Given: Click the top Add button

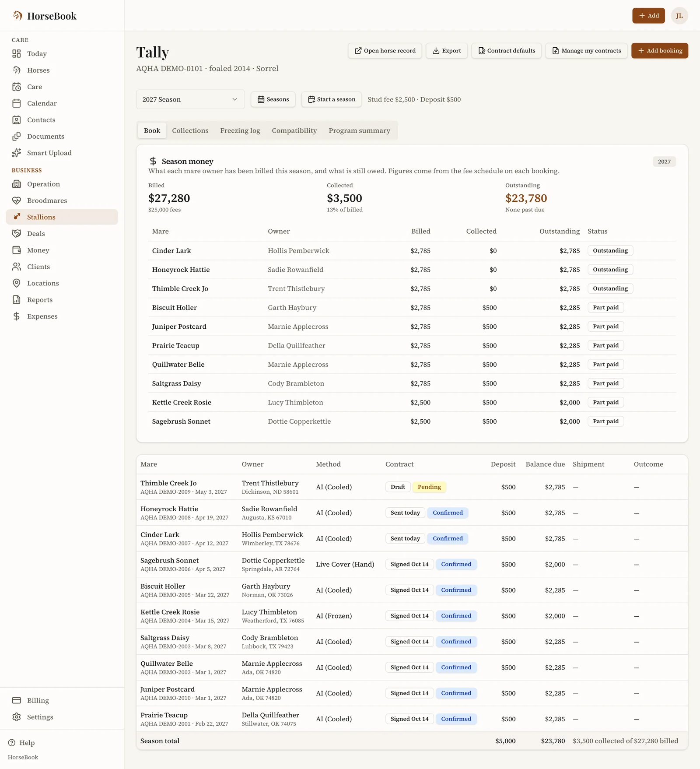Looking at the screenshot, I should 648,16.
